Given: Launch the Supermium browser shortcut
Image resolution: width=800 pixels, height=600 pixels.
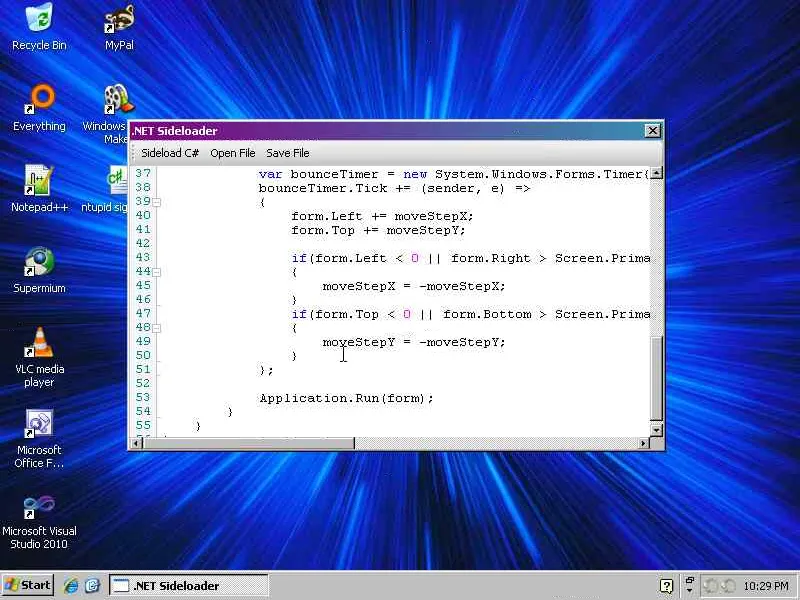Looking at the screenshot, I should 39,270.
